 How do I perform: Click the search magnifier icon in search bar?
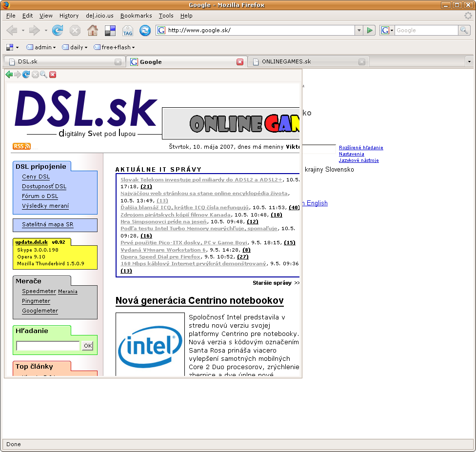464,30
